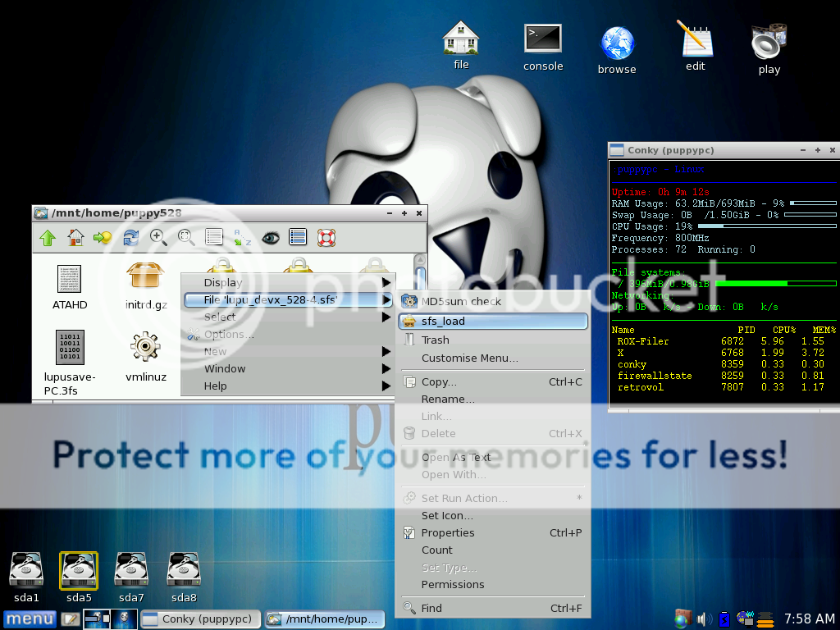
Task: Click the zoom-in magnifier in file manager toolbar
Action: (x=158, y=238)
